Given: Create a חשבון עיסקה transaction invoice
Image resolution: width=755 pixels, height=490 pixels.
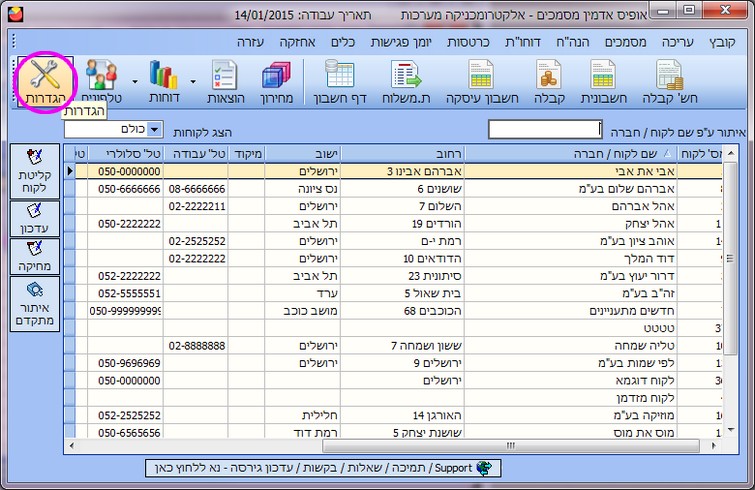Looking at the screenshot, I should [x=482, y=82].
